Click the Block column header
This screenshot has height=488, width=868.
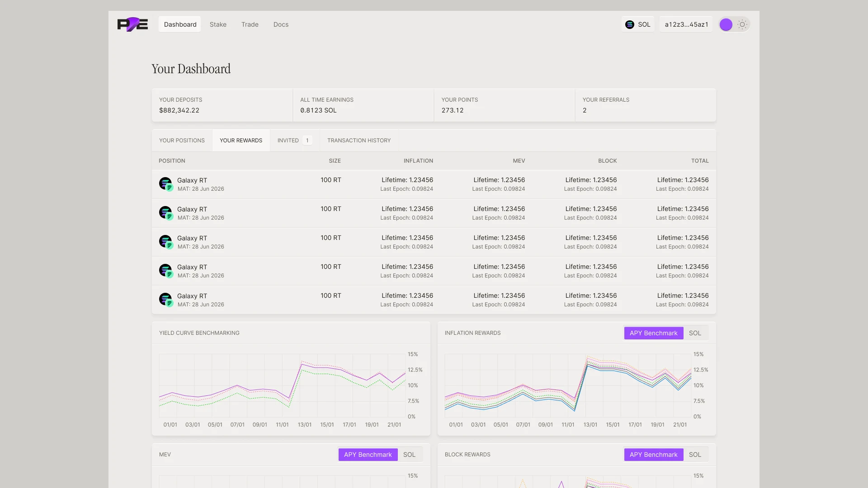tap(607, 161)
